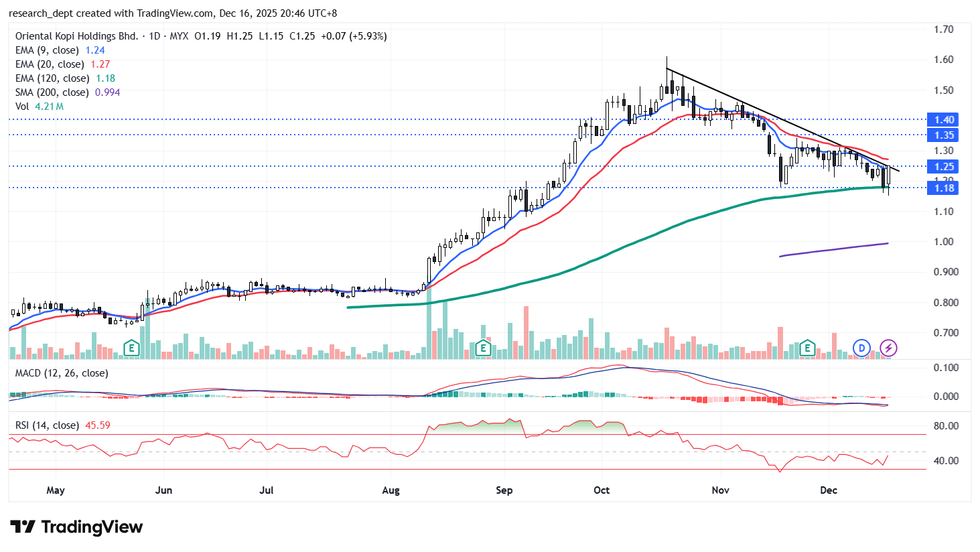Select the 1.18 blue price level label
The image size is (980, 552).
click(x=944, y=188)
